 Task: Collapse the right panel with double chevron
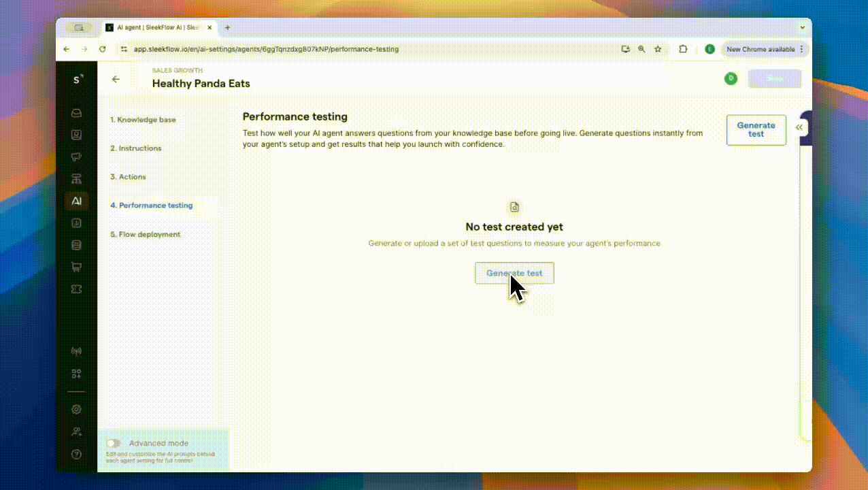799,127
